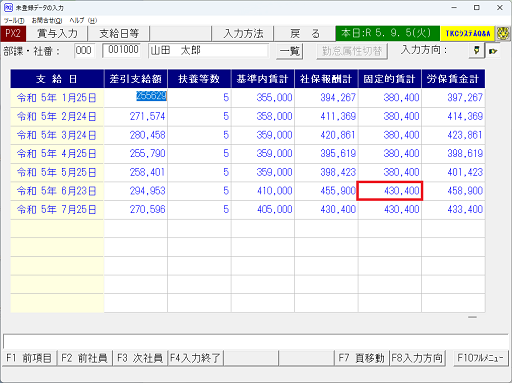Screen dimensions: 512x383
Task: Click the 戻る button
Action: [305, 34]
